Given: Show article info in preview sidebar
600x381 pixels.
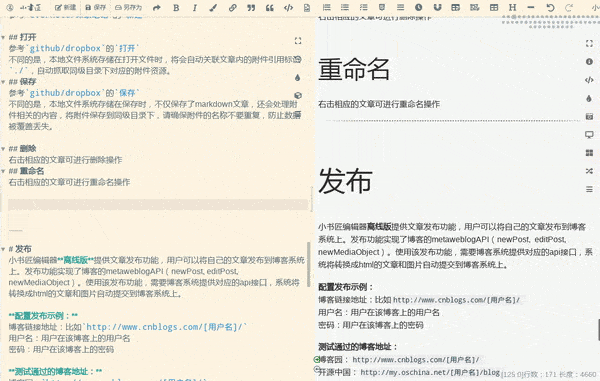Looking at the screenshot, I should pyautogui.click(x=589, y=62).
